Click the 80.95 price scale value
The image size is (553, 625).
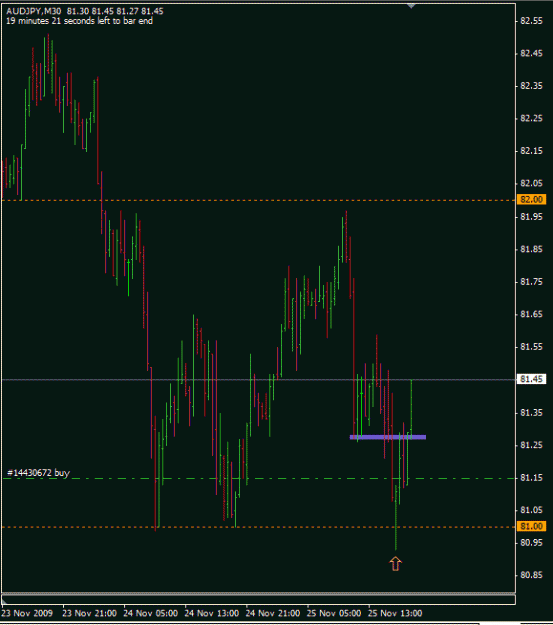coord(531,543)
